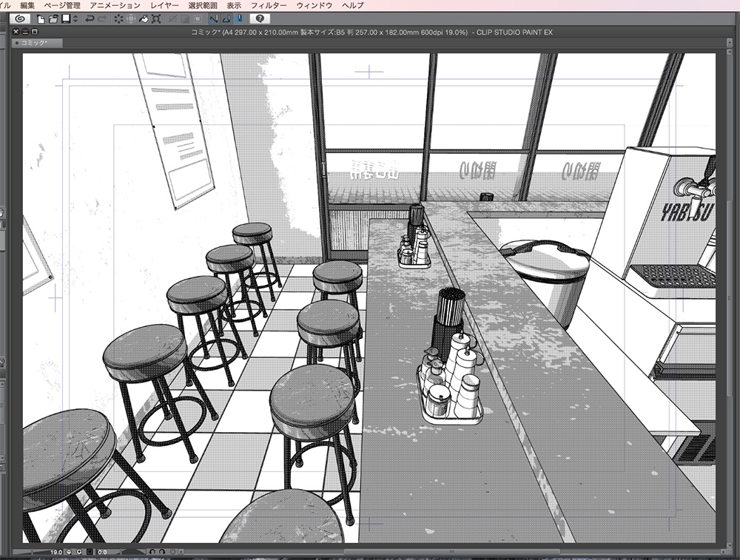
Task: Select the transform icon in the toolbar
Action: pos(155,18)
